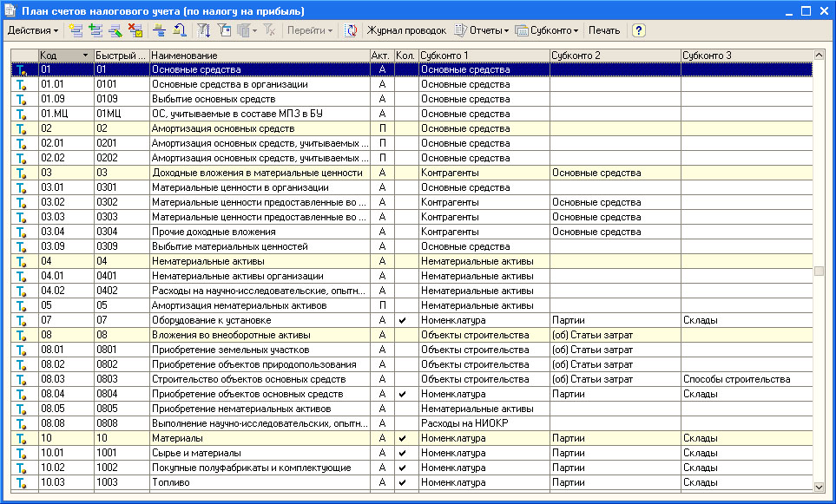This screenshot has width=836, height=504.
Task: Click the cell Приобретение земельных участков
Action: click(260, 350)
